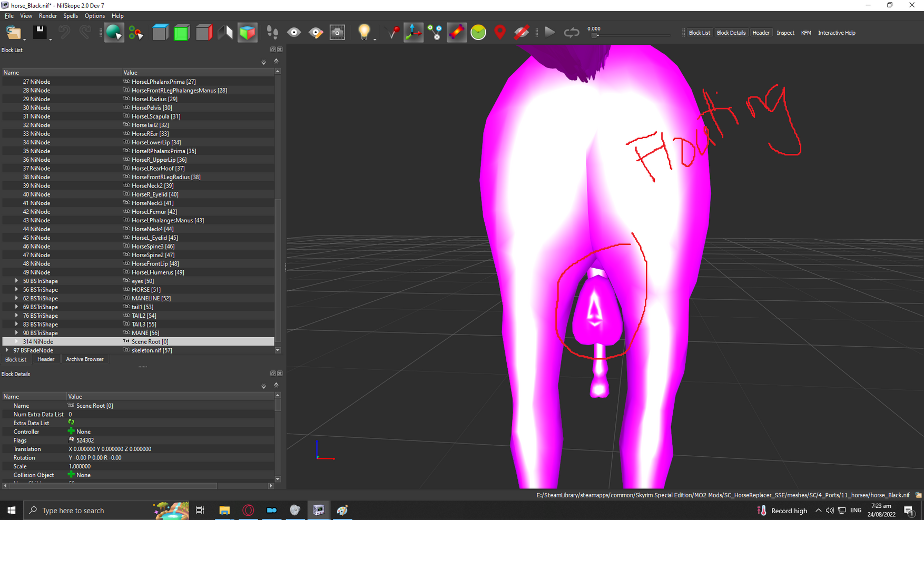924x569 pixels.
Task: Select the Block List bottom tab
Action: pyautogui.click(x=15, y=359)
